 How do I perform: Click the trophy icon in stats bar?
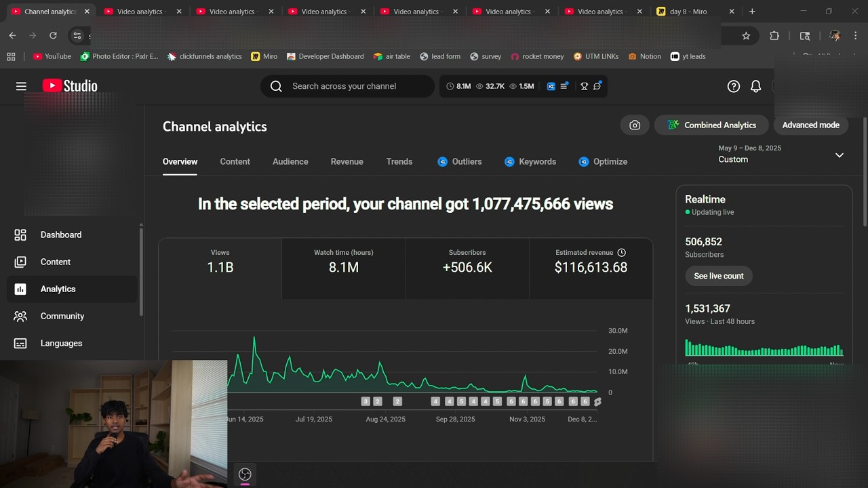584,86
